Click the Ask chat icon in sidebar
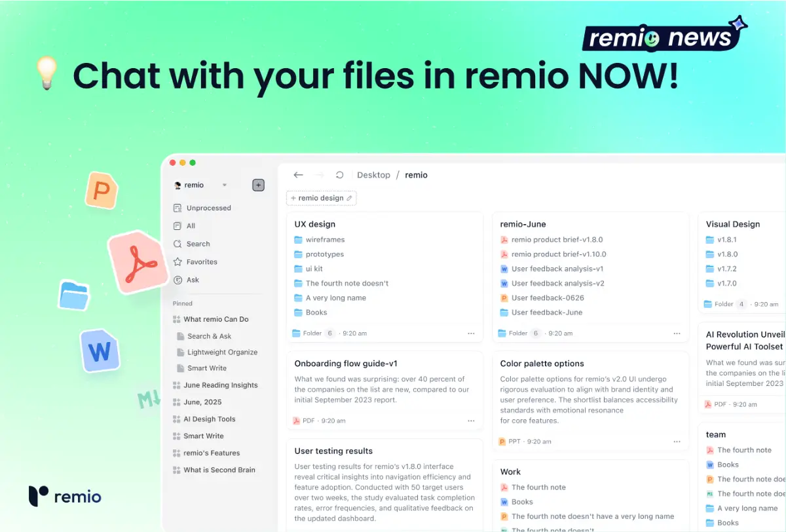Image resolution: width=786 pixels, height=532 pixels. [177, 280]
